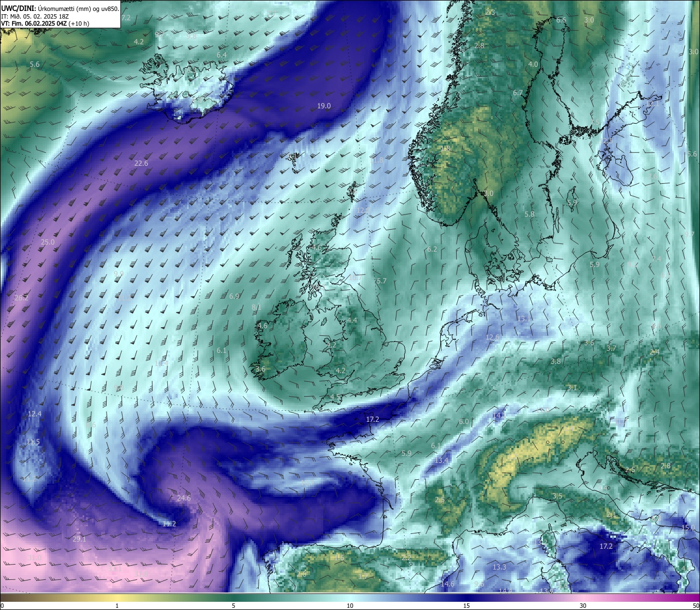Click the 15.0 value label
The image size is (700, 610).
pos(688,527)
